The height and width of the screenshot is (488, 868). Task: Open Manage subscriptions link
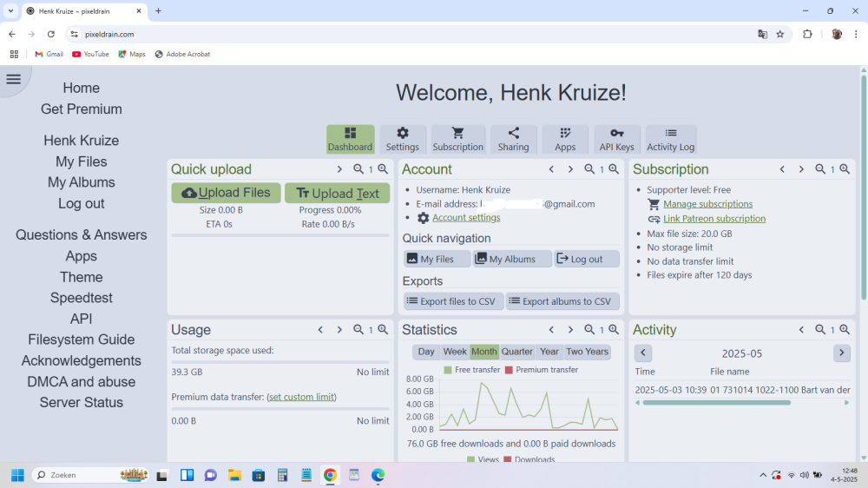point(707,204)
